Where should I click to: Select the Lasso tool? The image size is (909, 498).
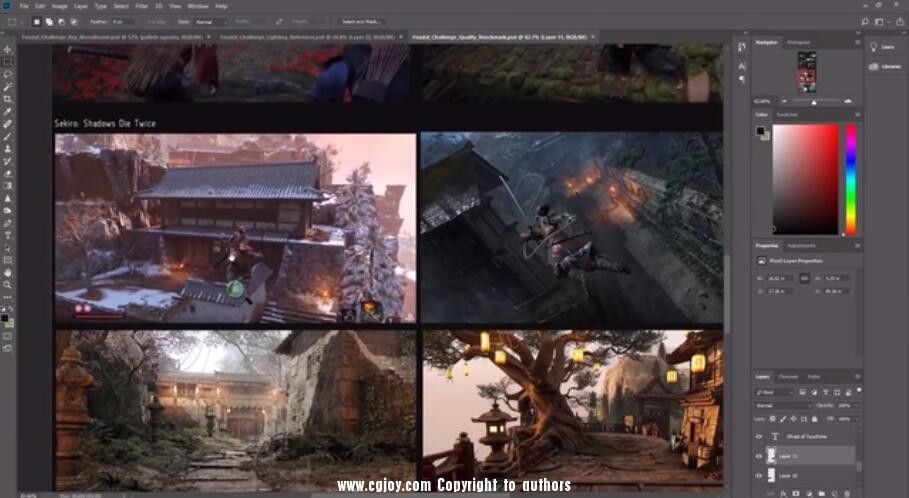[8, 74]
